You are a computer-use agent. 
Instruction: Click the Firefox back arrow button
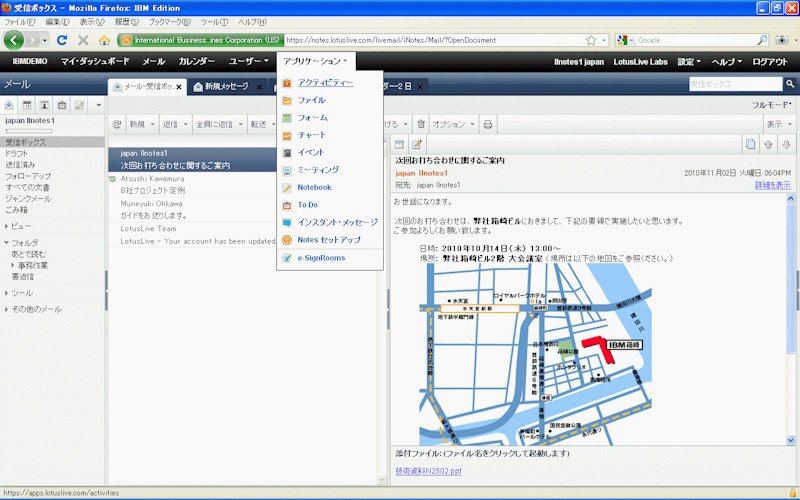pyautogui.click(x=14, y=40)
